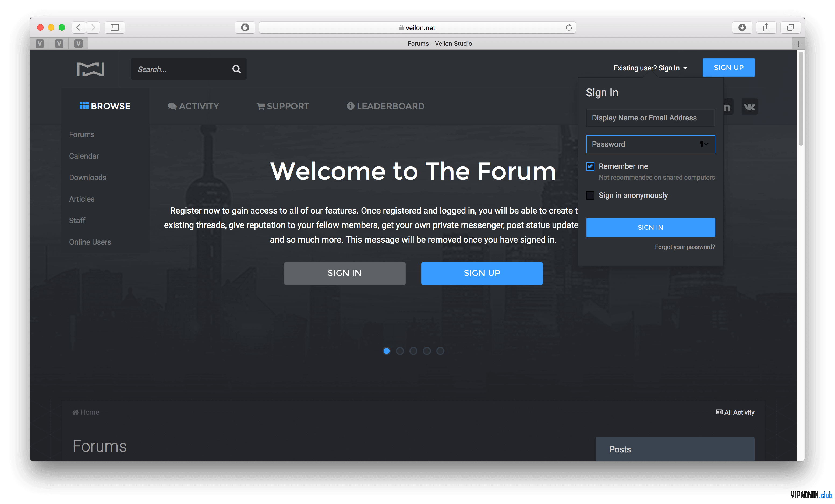Click the gray SIGN IN hero button
The width and height of the screenshot is (835, 504).
click(345, 273)
